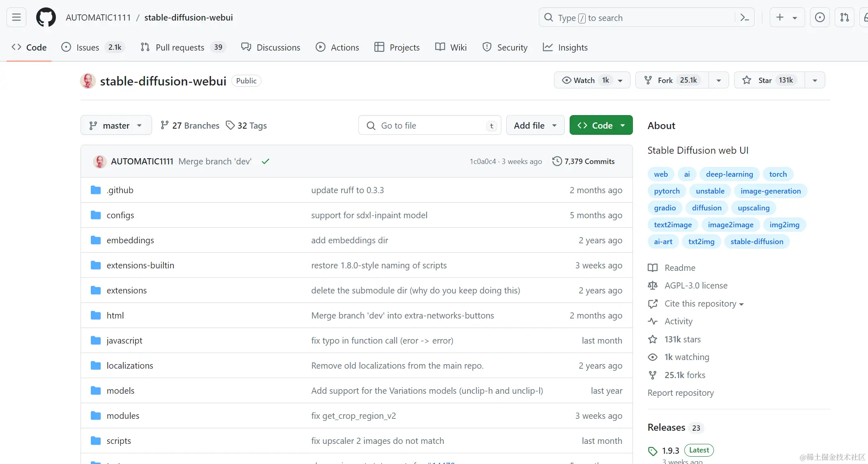868x464 pixels.
Task: Open the fork options dropdown arrow
Action: click(719, 80)
